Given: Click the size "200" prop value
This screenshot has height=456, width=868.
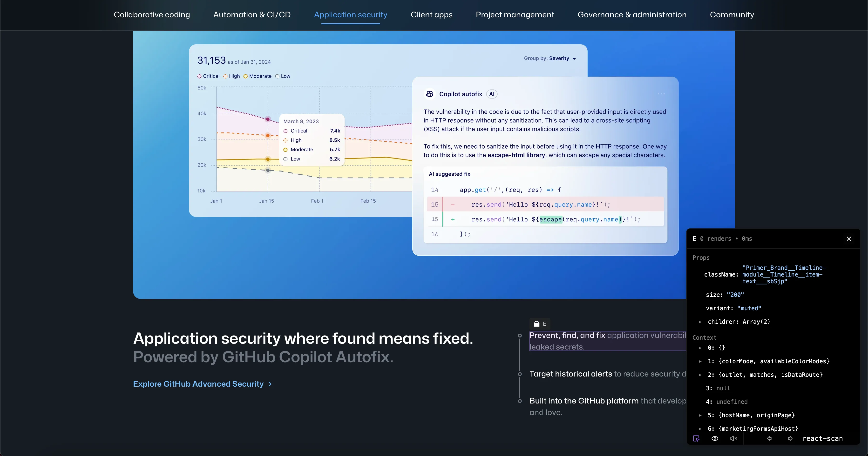Looking at the screenshot, I should (x=735, y=295).
